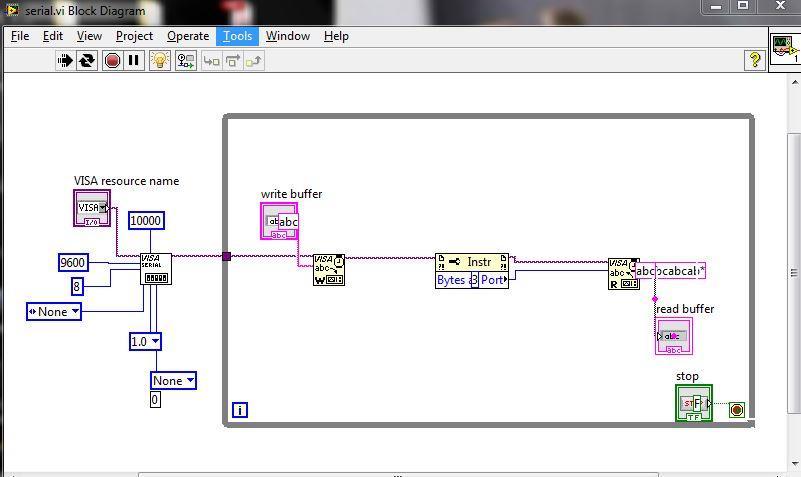Screen dimensions: 801x477
Task: Click the 'read buffer' label
Action: pyautogui.click(x=685, y=309)
